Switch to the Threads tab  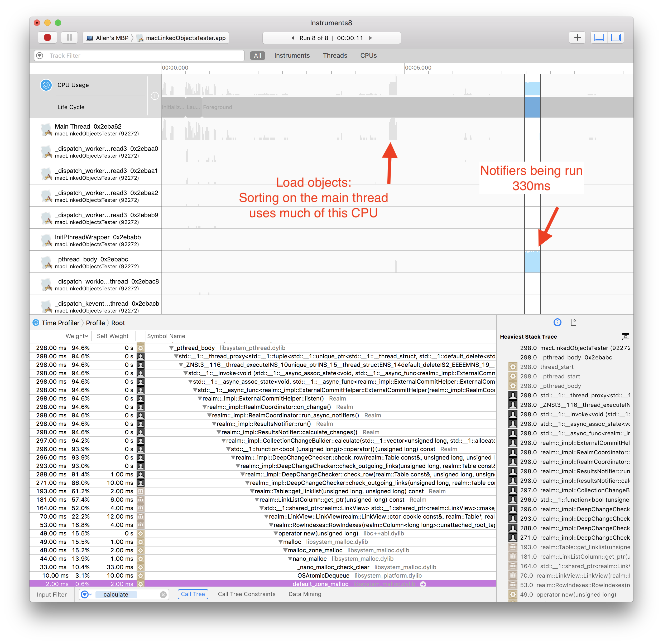pos(335,56)
